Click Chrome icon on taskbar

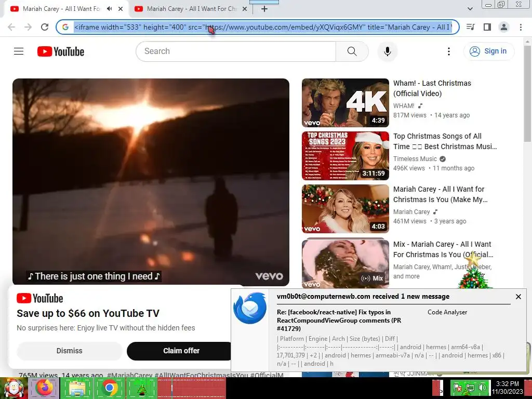(x=109, y=388)
